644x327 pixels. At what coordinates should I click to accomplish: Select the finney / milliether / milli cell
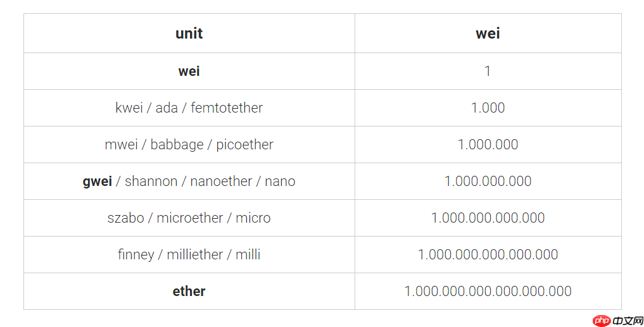(x=189, y=254)
